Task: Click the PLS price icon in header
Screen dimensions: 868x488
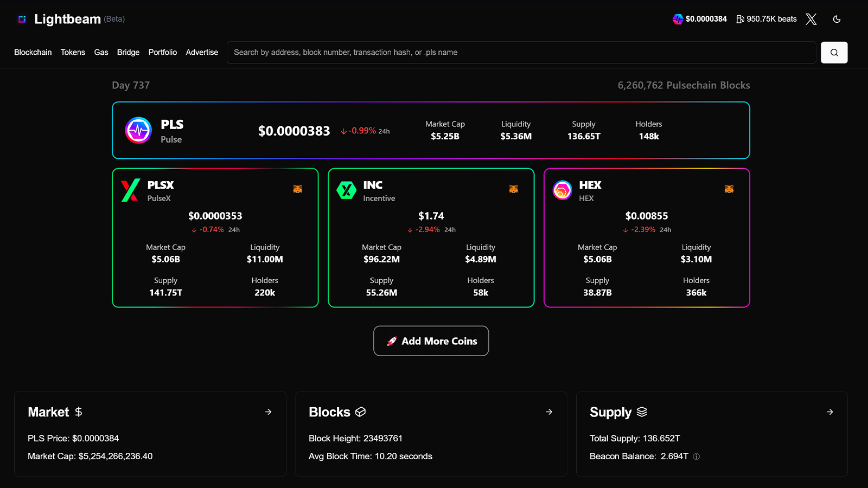Action: point(678,19)
